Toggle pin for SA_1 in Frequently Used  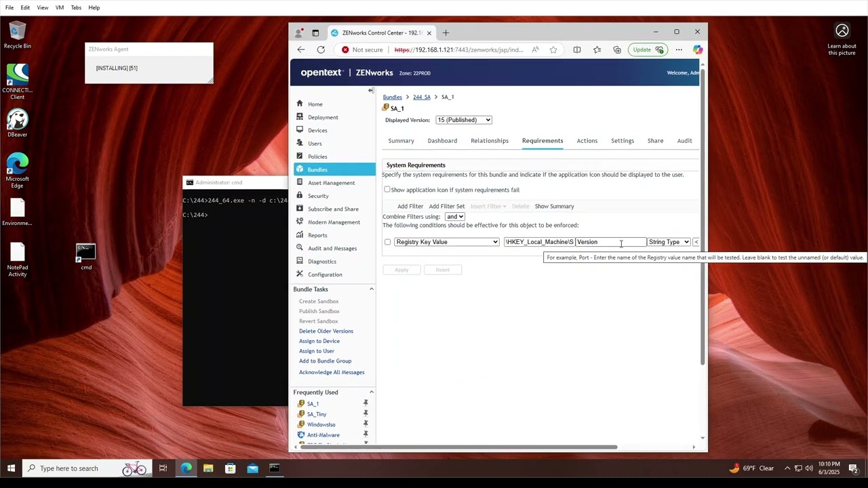pyautogui.click(x=366, y=403)
